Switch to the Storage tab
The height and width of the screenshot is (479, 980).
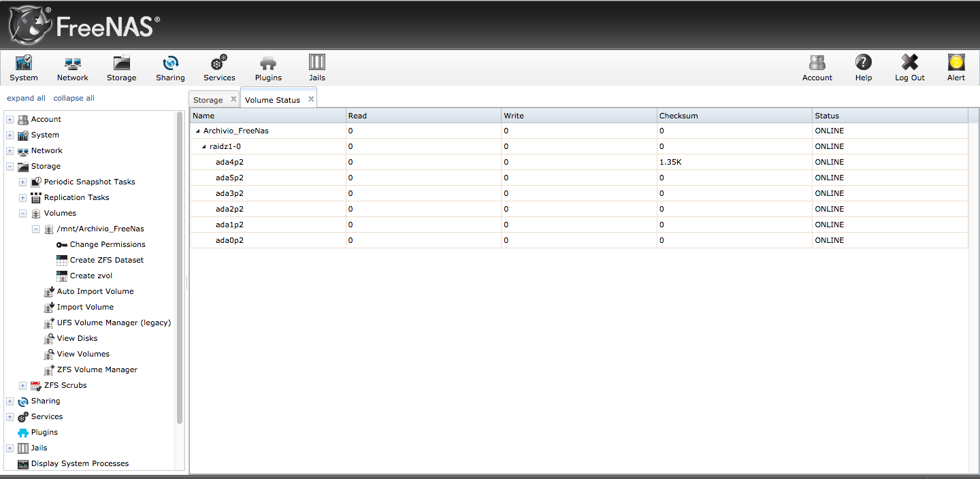[208, 100]
